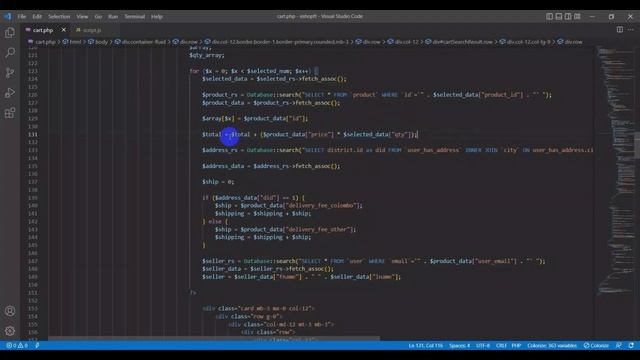Click Colorize: 363 variables status entry

click(x=552, y=345)
